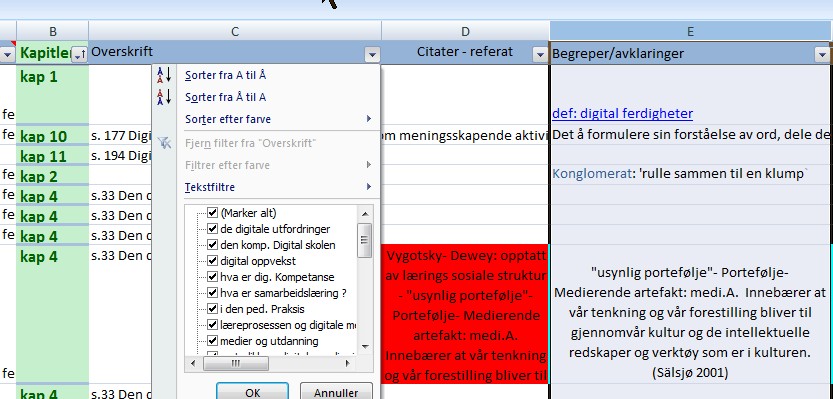Viewport: 833px width, 399px height.
Task: Uncheck the digital oppvekst checkbox
Action: click(212, 261)
